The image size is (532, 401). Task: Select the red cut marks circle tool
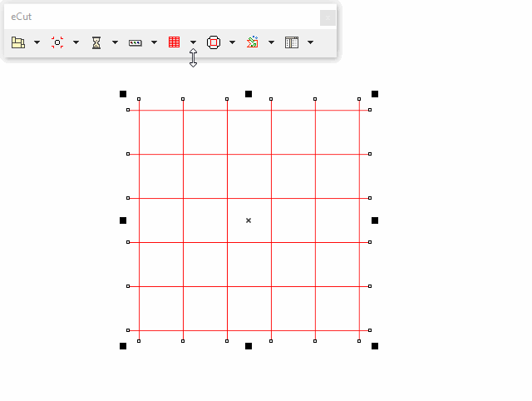click(57, 42)
